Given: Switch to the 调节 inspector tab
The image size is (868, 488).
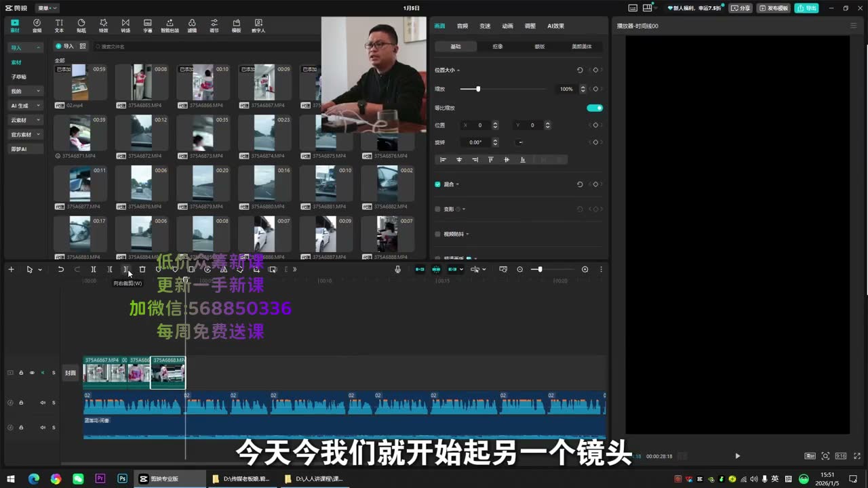Looking at the screenshot, I should point(530,26).
